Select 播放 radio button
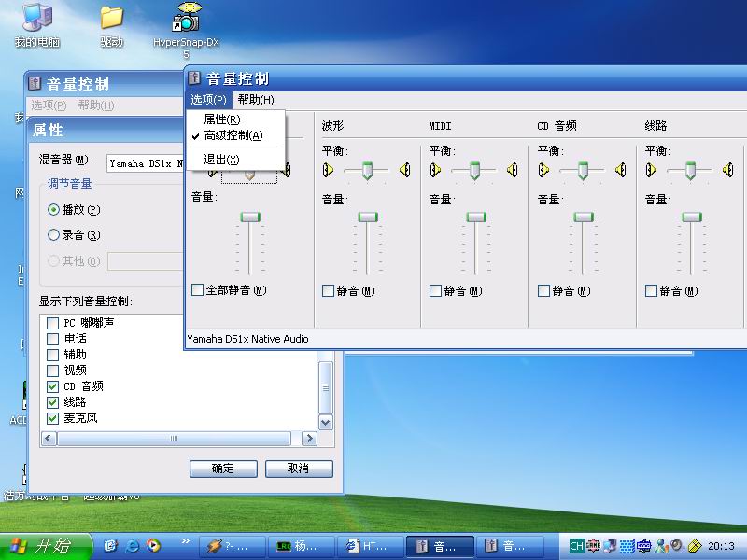This screenshot has width=747, height=560. tap(53, 209)
